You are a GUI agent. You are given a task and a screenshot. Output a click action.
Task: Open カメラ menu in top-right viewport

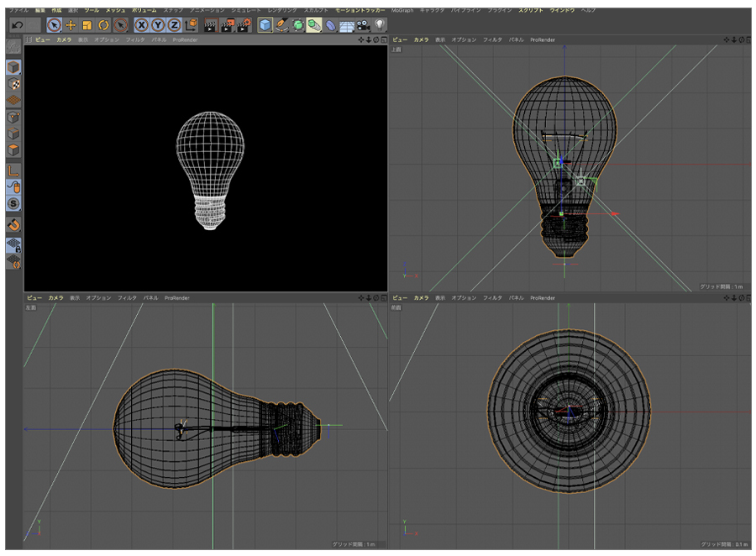pos(421,39)
